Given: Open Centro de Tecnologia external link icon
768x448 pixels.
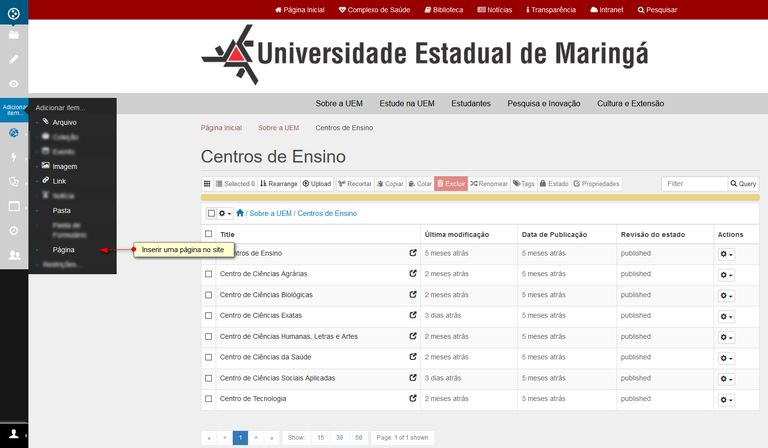Looking at the screenshot, I should coord(413,399).
